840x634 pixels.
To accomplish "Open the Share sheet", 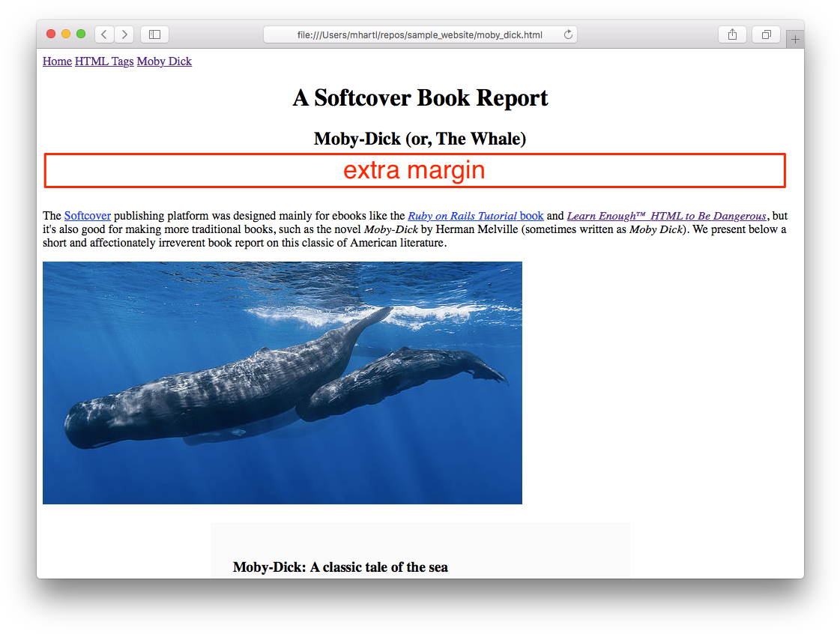I will tap(732, 34).
